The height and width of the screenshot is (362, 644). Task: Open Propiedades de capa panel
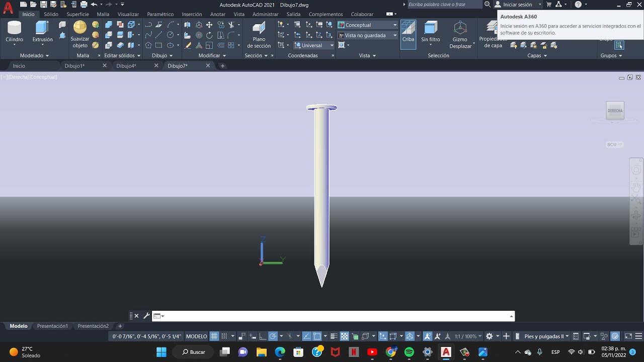(493, 35)
